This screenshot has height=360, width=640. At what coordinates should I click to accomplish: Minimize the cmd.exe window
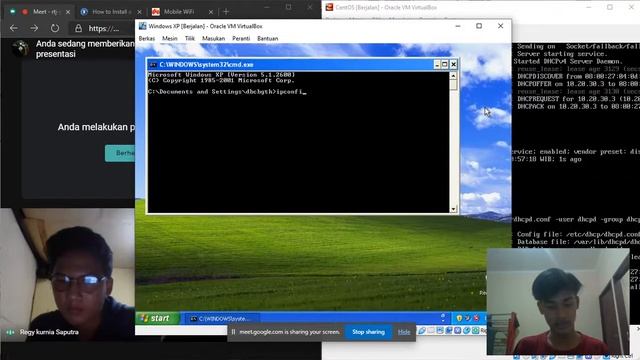(x=437, y=64)
